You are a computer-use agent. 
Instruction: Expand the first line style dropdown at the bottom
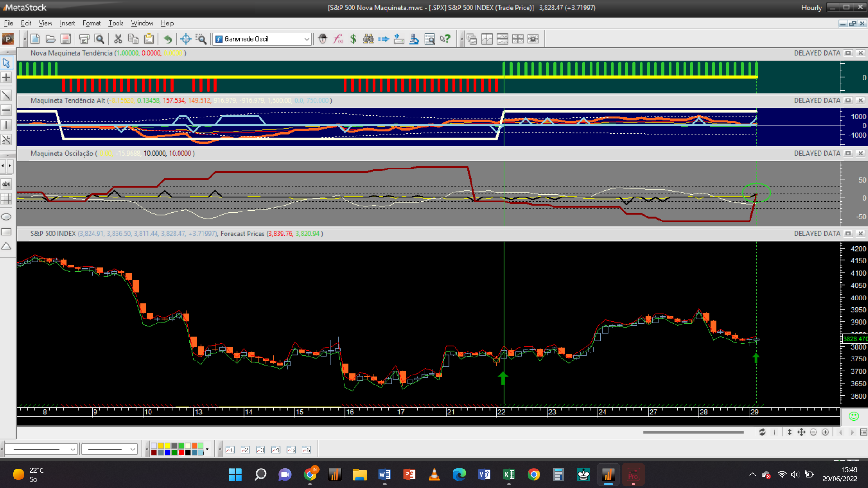[72, 449]
